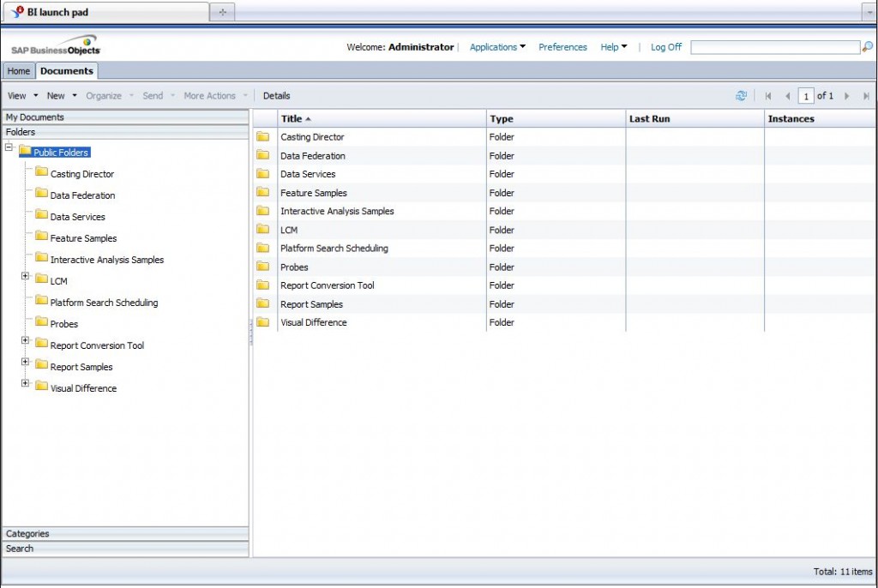This screenshot has height=588, width=878.
Task: Select Platform Search Scheduling in the tree
Action: tap(104, 303)
